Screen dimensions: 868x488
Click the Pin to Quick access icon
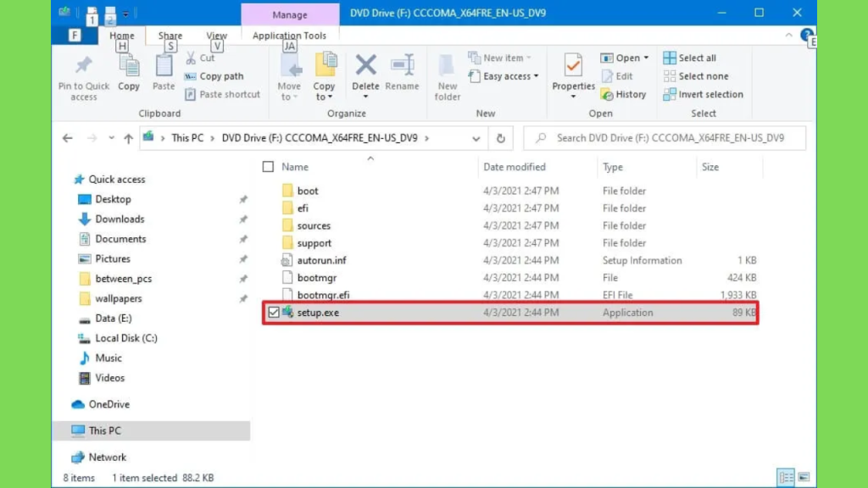84,66
